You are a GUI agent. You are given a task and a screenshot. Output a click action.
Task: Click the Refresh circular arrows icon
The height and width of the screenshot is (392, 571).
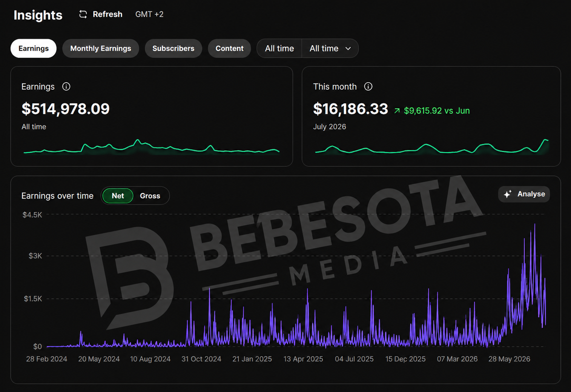coord(83,14)
